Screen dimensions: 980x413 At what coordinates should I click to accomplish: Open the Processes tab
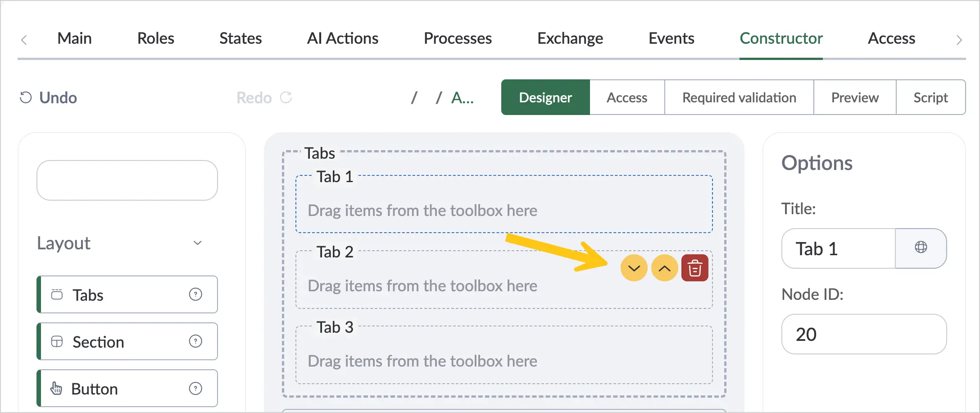click(x=458, y=38)
